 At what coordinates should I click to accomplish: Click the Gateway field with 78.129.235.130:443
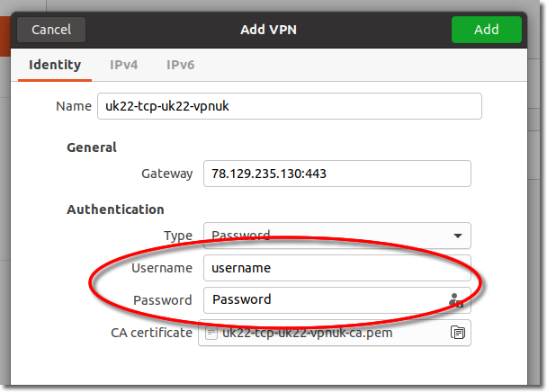[337, 174]
